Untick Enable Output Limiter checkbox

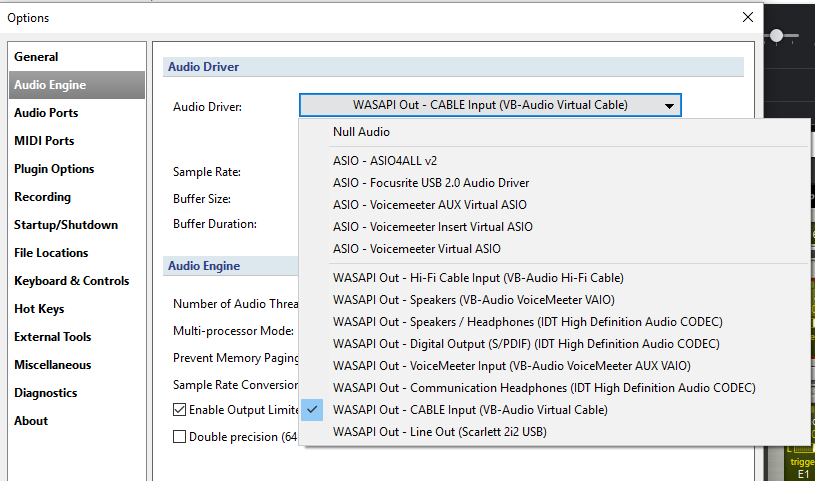tap(179, 410)
